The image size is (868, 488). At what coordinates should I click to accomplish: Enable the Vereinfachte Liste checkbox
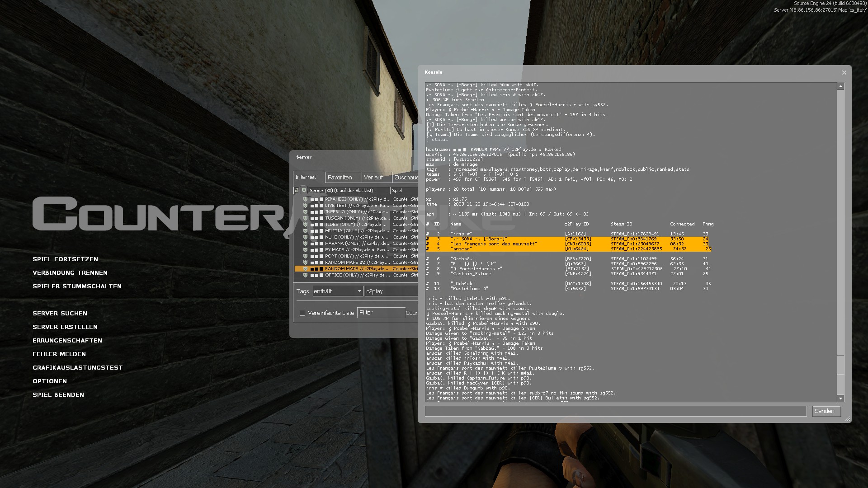point(302,313)
